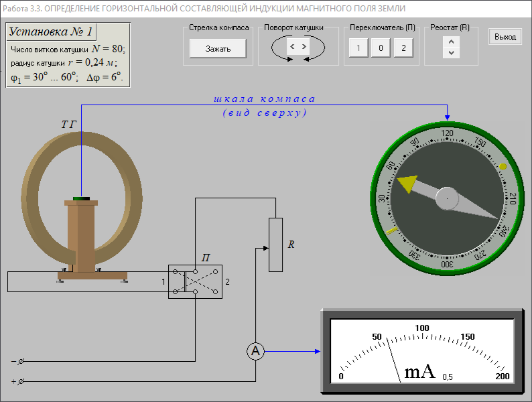Rotate the coil left with the < arrow

tap(292, 47)
